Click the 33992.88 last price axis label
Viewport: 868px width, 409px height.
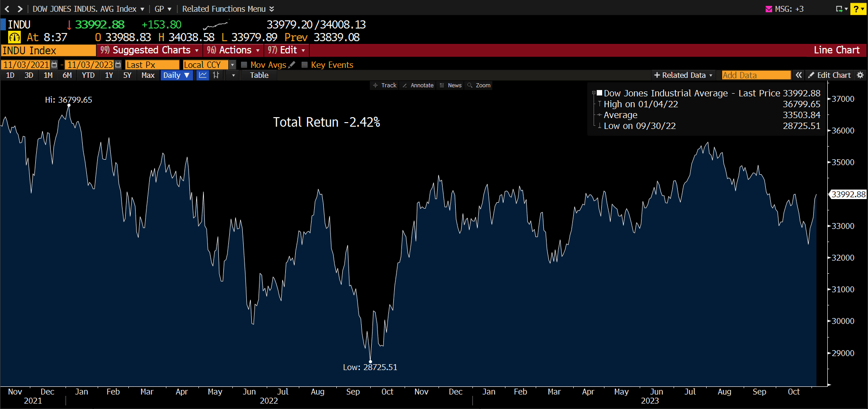(848, 194)
